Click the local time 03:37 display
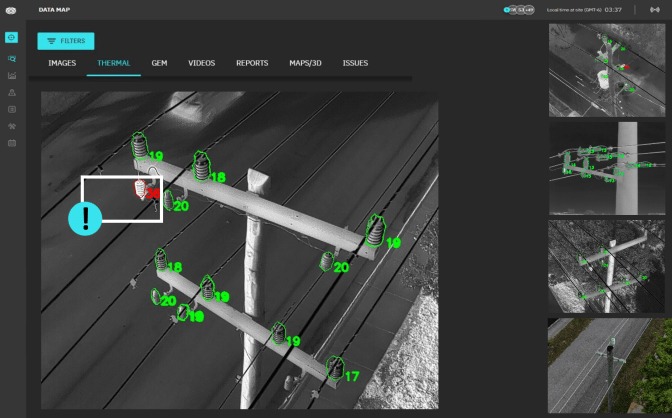This screenshot has width=672, height=418. point(613,9)
